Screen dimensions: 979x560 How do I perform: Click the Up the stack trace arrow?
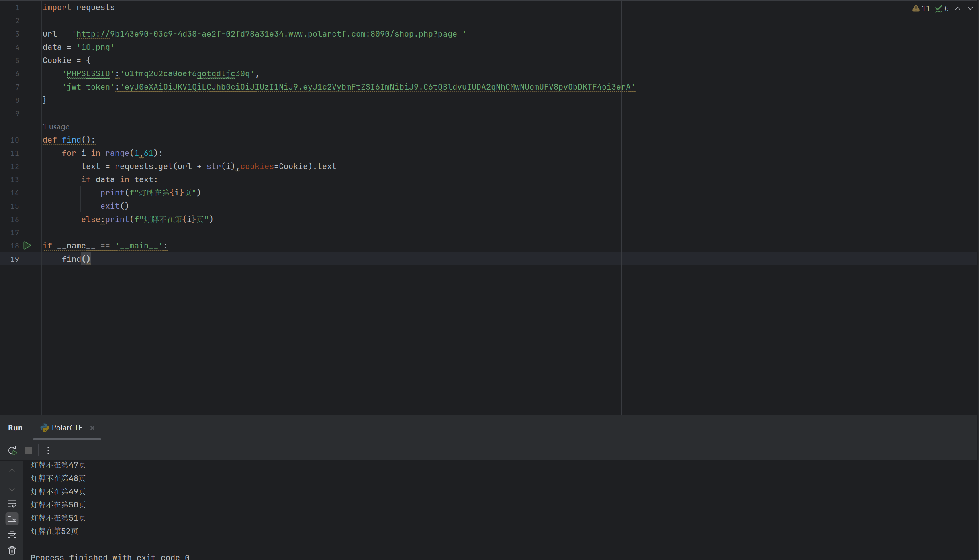(12, 472)
